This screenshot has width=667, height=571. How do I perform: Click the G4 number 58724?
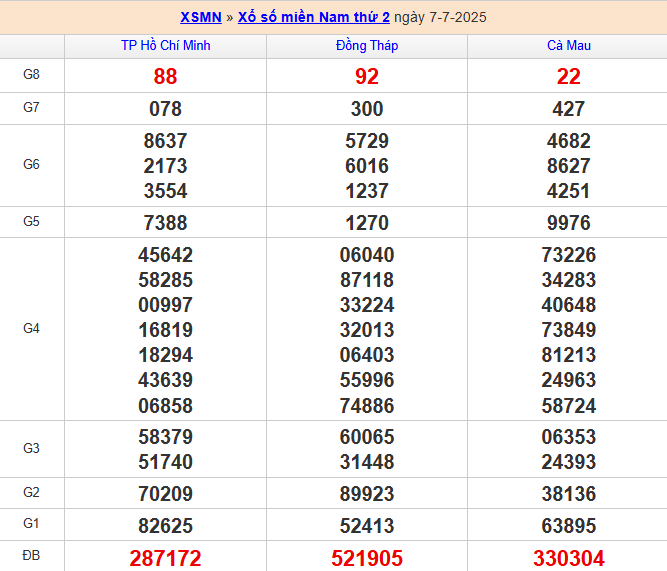[x=569, y=406]
